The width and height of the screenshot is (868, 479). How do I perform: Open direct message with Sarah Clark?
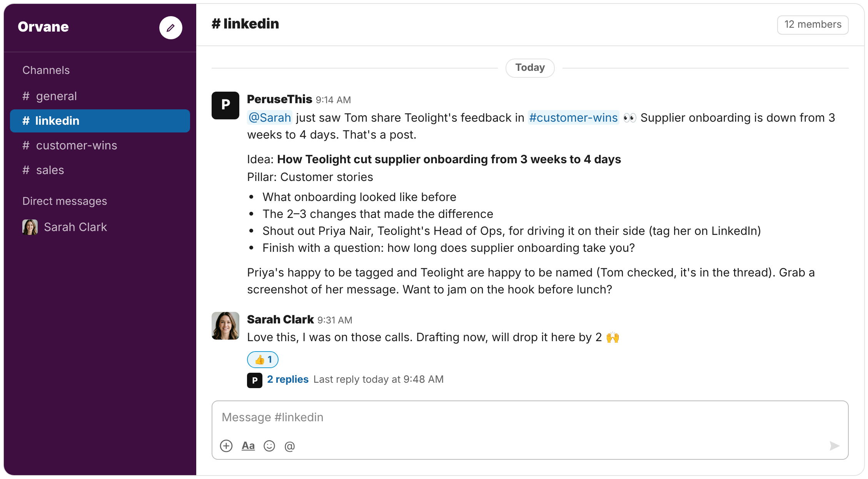point(100,227)
